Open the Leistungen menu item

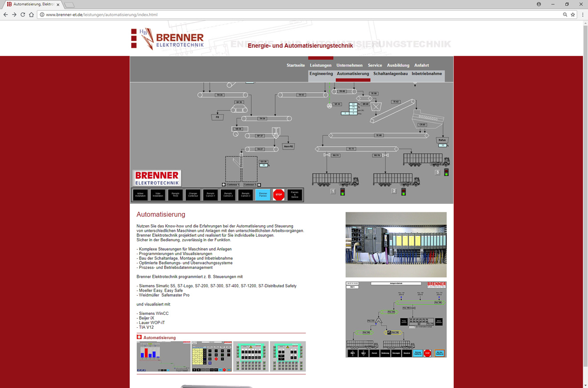point(321,66)
